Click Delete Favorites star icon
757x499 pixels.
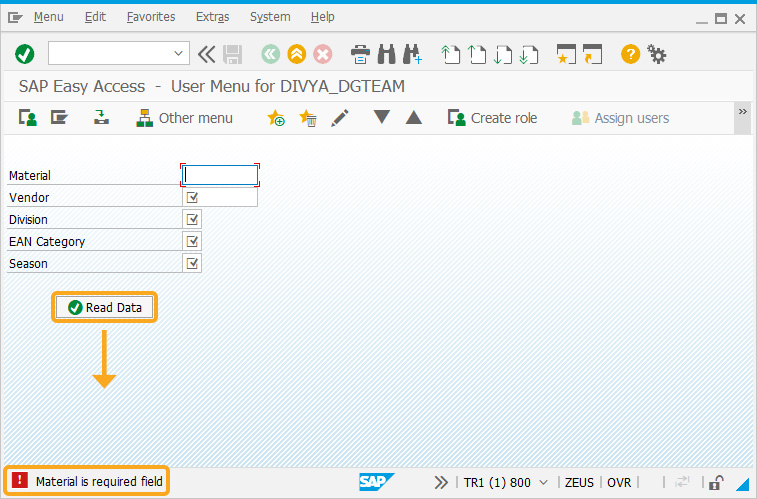pos(308,118)
